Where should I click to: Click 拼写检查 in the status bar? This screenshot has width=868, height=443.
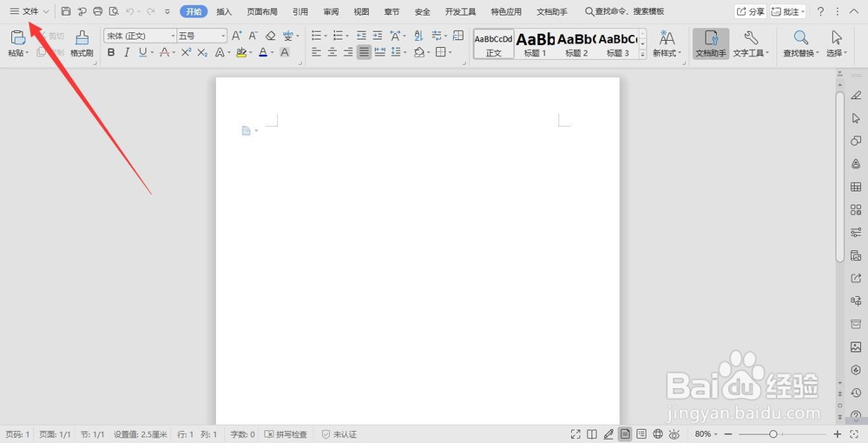(x=286, y=434)
